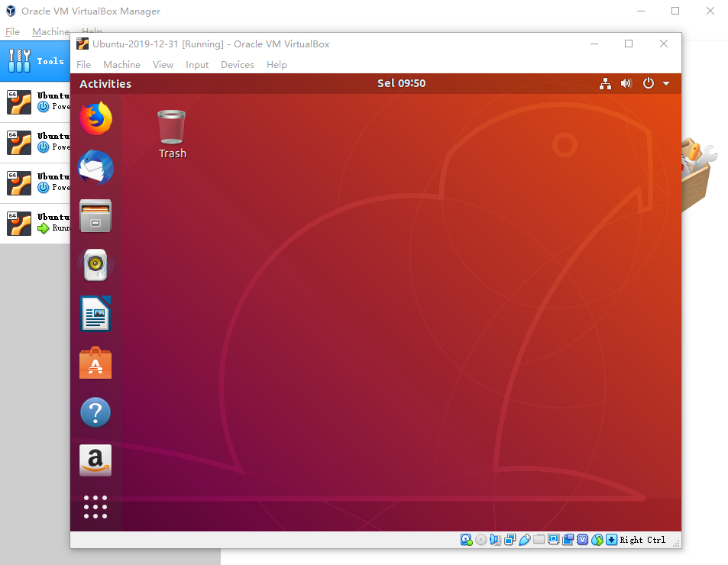Viewport: 728px width, 565px height.
Task: Click the audio status icon in VM status bar
Action: point(496,540)
